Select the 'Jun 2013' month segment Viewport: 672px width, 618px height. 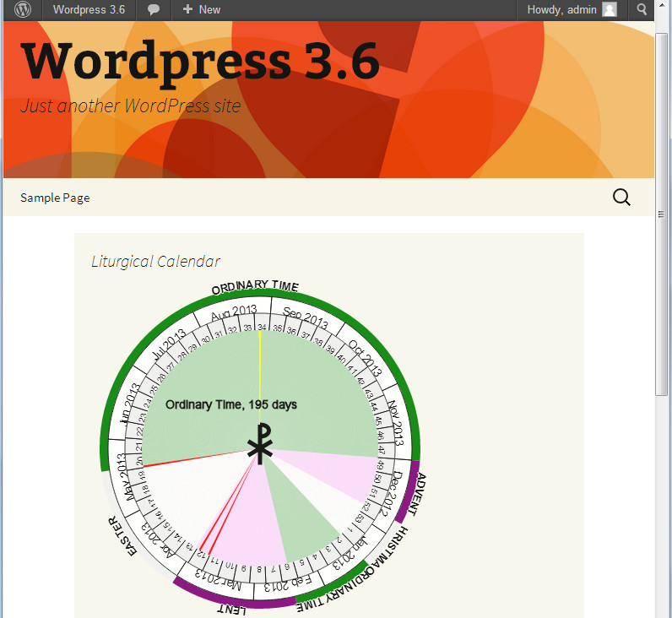(x=130, y=404)
